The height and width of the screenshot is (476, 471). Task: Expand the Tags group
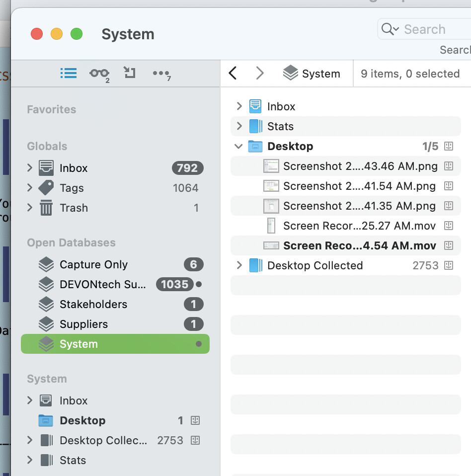coord(30,188)
